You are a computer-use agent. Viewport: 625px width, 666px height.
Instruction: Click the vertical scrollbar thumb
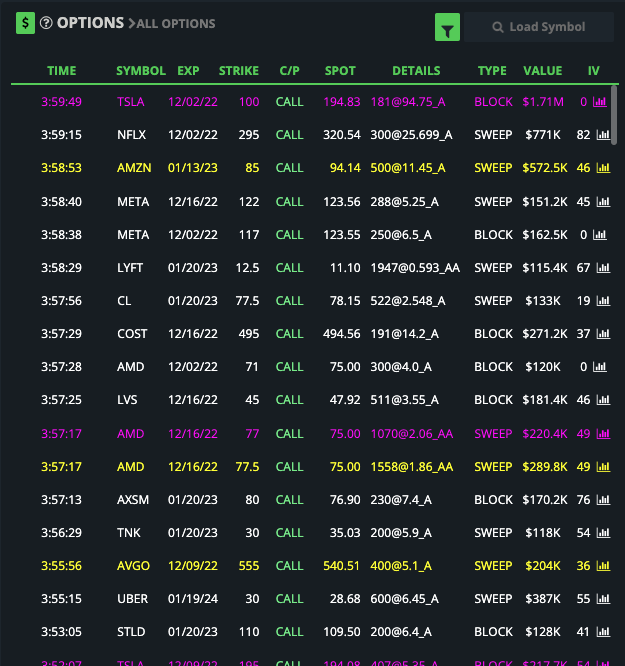[x=614, y=115]
